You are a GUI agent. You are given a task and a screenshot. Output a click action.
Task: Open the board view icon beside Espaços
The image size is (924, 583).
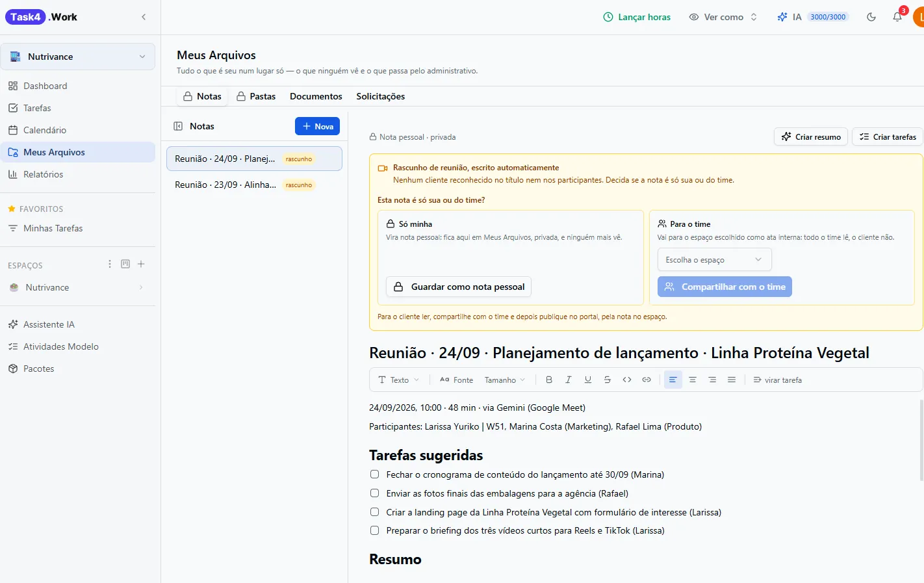(125, 264)
